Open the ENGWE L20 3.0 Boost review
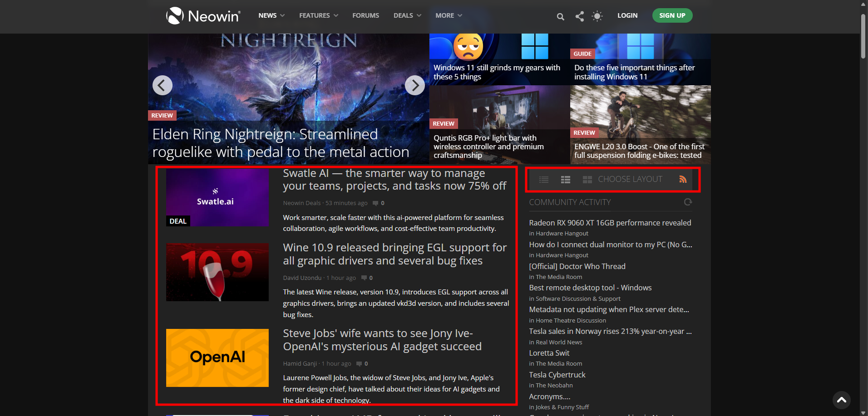This screenshot has width=868, height=416. pyautogui.click(x=639, y=151)
